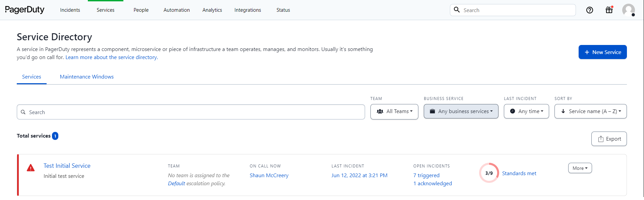Click the 3/9 standards progress circle
The width and height of the screenshot is (644, 200).
click(489, 173)
